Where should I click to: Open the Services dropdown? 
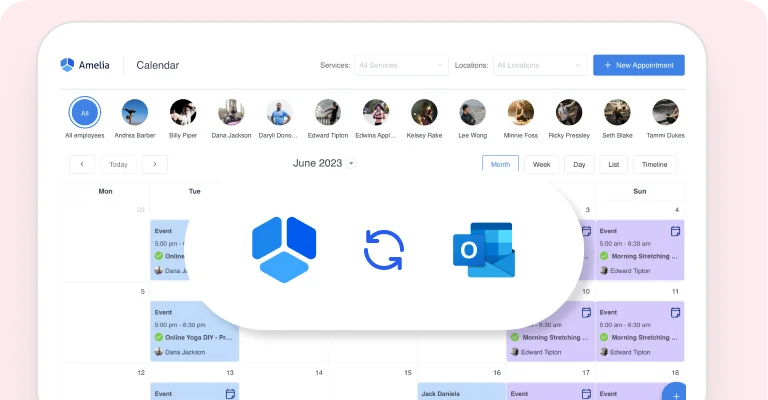[x=401, y=65]
